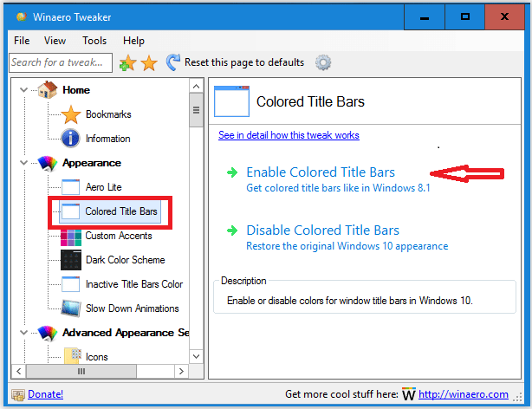Viewport: 532px width, 409px height.
Task: Click the blue reset arrow icon
Action: [173, 62]
